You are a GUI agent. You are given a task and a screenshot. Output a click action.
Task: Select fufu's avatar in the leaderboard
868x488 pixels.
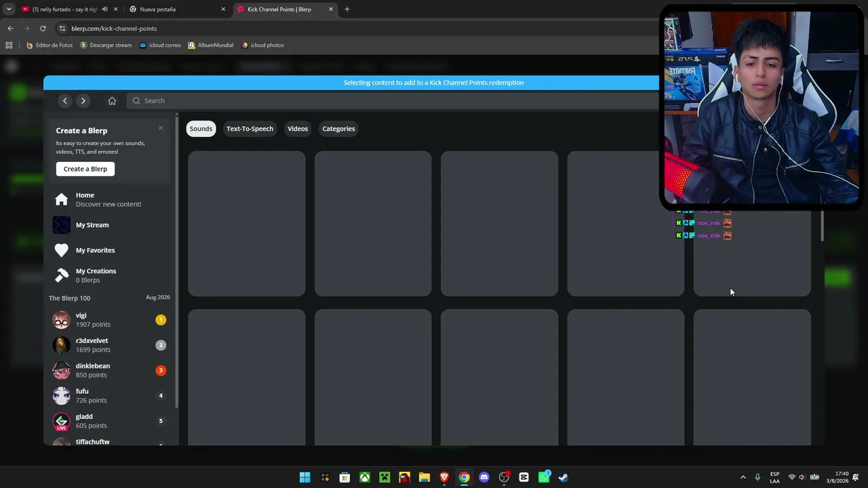click(62, 396)
